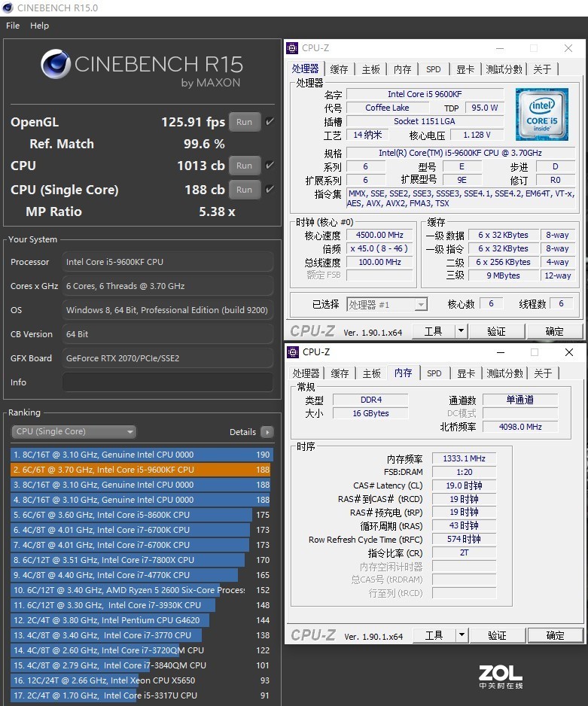This screenshot has height=706, width=588.
Task: Click the Details arrow button in Ranking
Action: pyautogui.click(x=267, y=432)
